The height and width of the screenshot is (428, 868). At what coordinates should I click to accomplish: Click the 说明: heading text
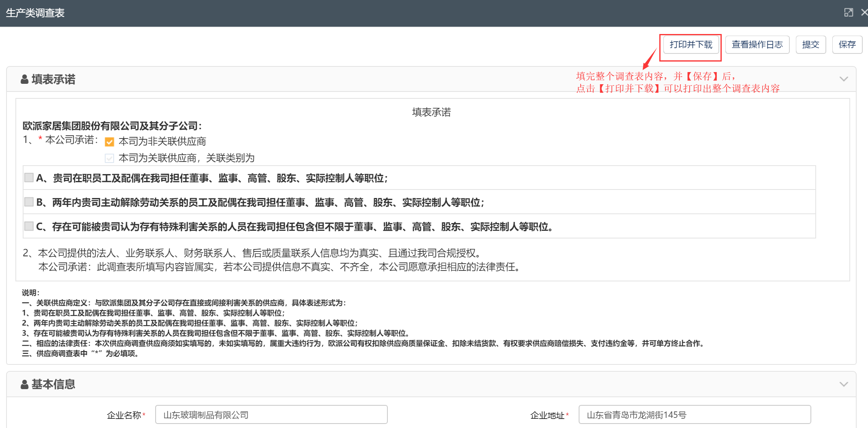click(31, 293)
